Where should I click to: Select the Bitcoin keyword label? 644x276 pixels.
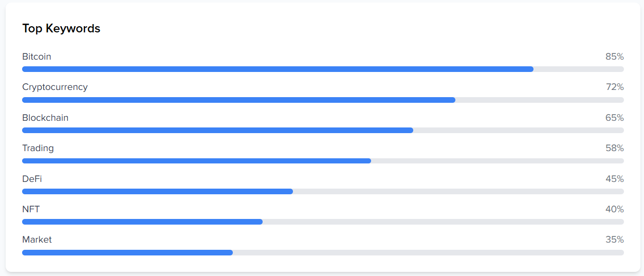[36, 57]
